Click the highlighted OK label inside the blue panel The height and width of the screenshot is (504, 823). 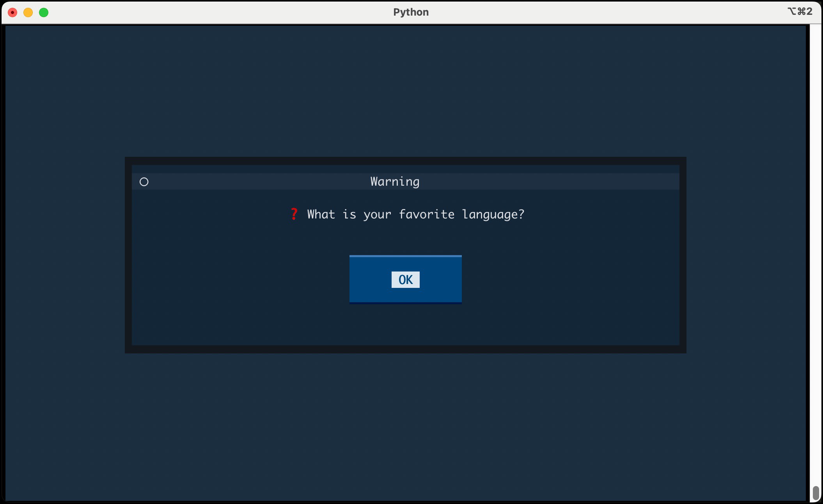point(405,279)
